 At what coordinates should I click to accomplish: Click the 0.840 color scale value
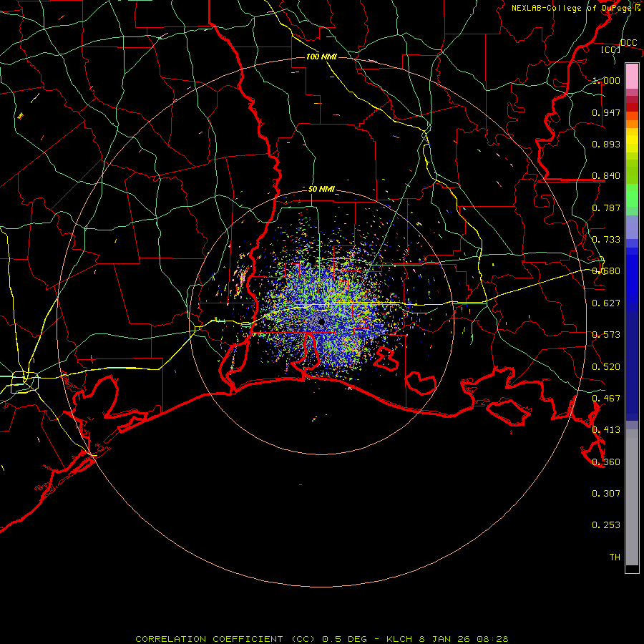[606, 176]
